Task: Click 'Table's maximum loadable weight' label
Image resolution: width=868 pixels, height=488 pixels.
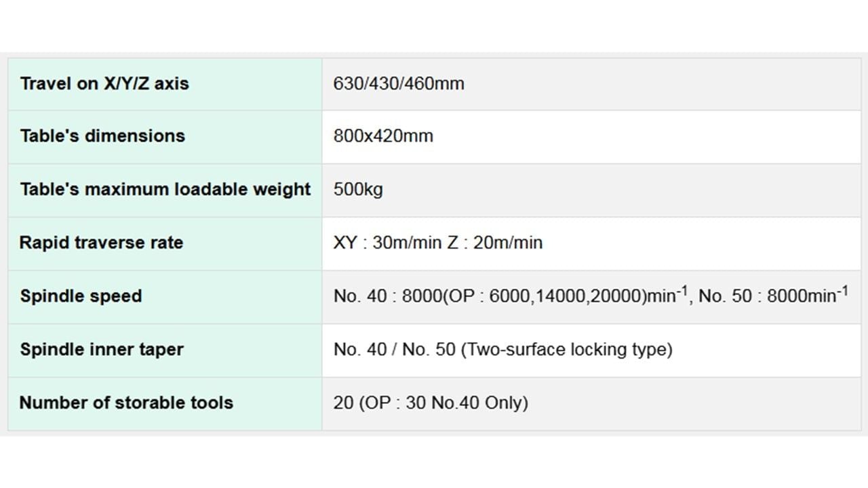Action: 165,189
